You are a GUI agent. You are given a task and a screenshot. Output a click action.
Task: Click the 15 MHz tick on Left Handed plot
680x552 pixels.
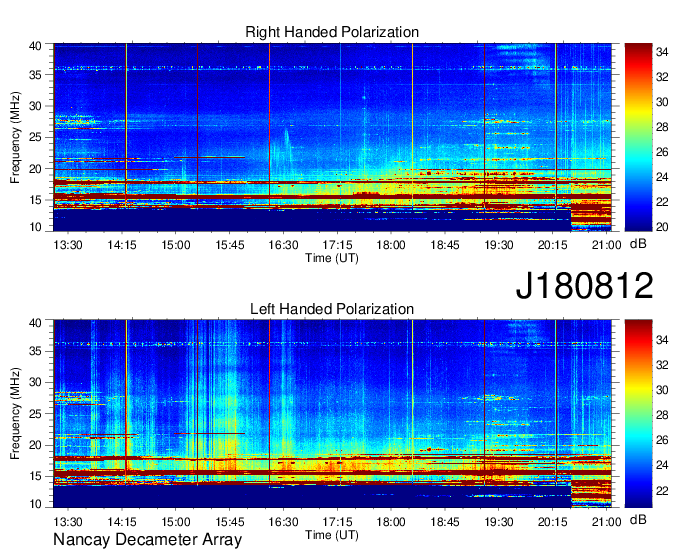(35, 476)
